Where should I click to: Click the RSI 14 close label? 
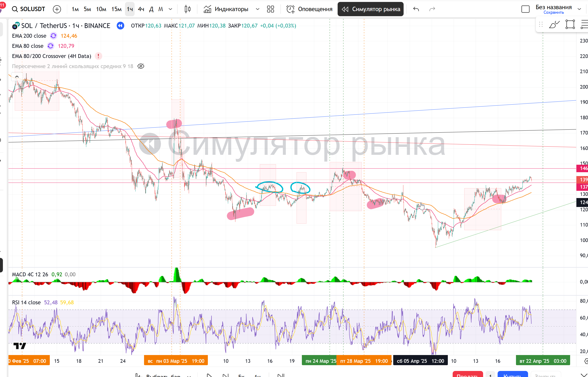(x=26, y=302)
